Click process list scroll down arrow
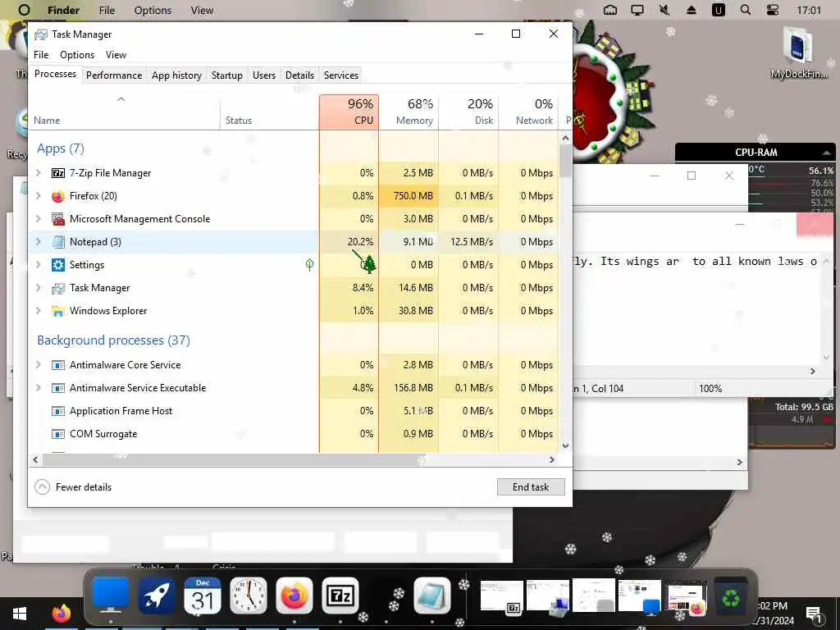The height and width of the screenshot is (630, 840). click(565, 445)
